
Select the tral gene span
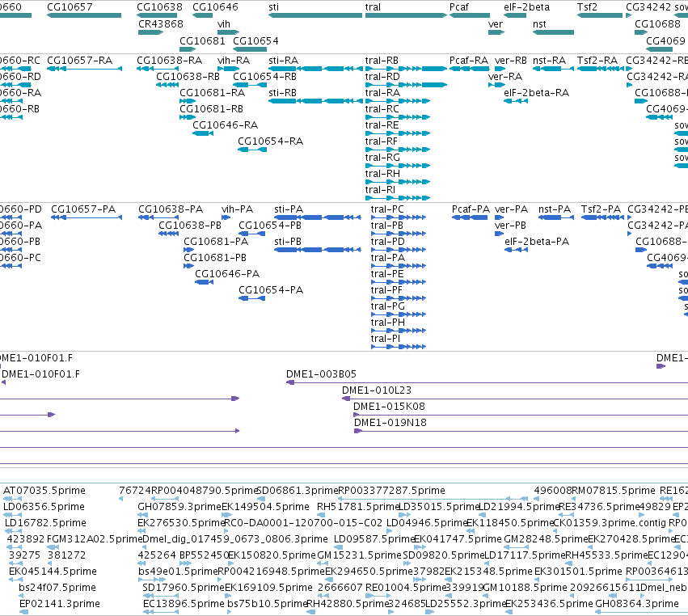click(406, 15)
